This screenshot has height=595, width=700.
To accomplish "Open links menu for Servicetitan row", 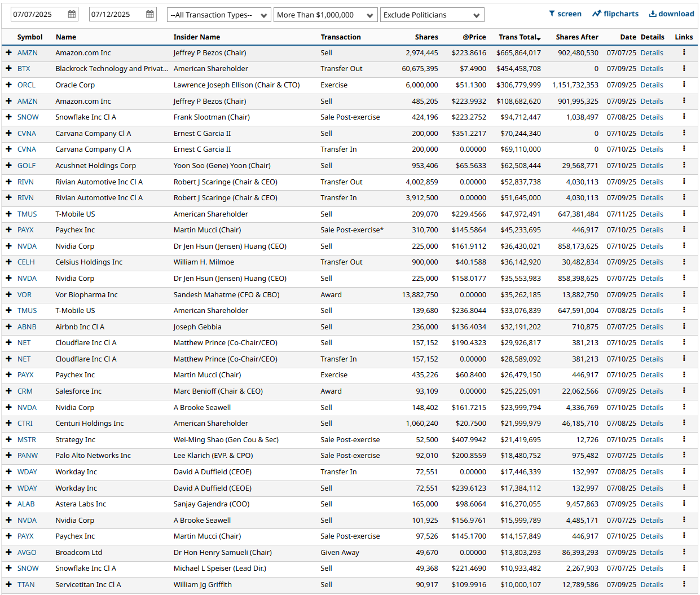I will [x=684, y=584].
